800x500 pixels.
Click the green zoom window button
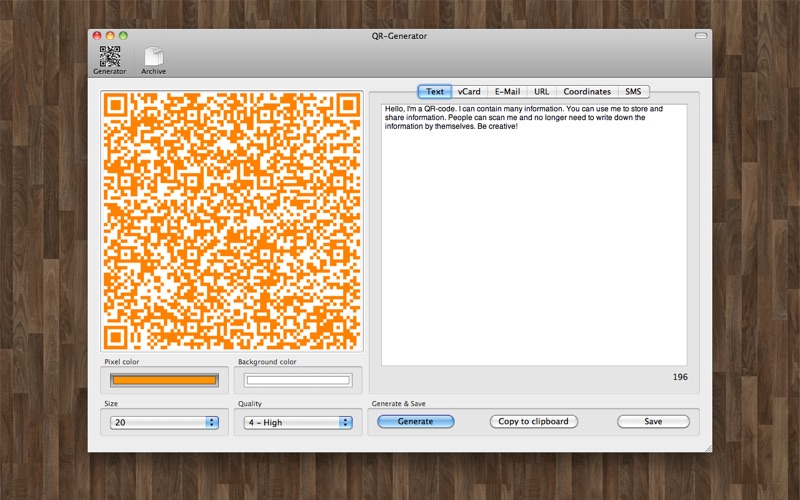coord(123,36)
